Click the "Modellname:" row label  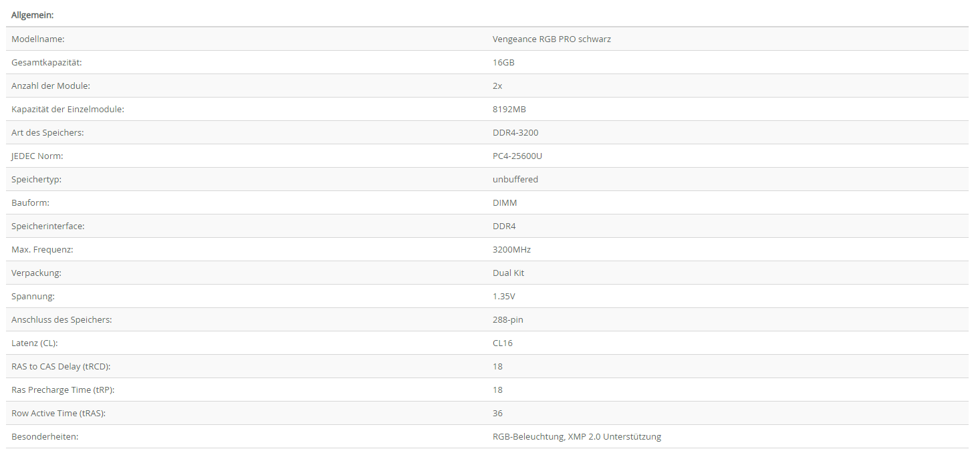(x=38, y=39)
